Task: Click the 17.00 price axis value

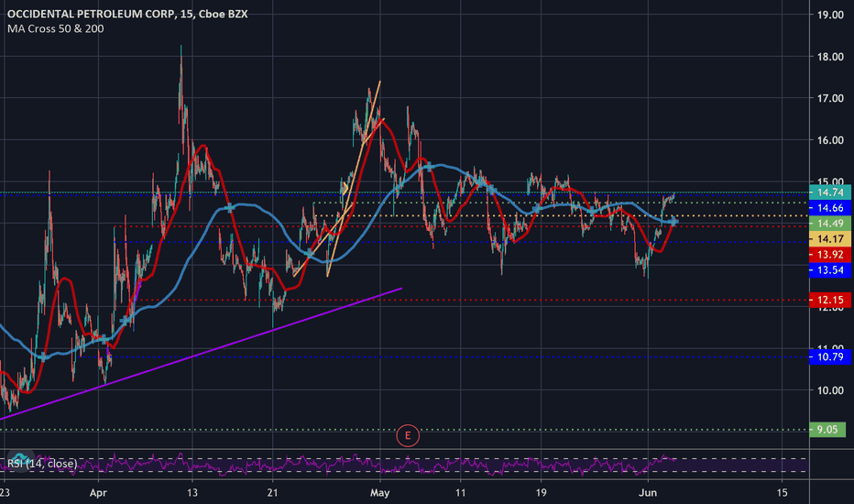Action: (x=830, y=99)
